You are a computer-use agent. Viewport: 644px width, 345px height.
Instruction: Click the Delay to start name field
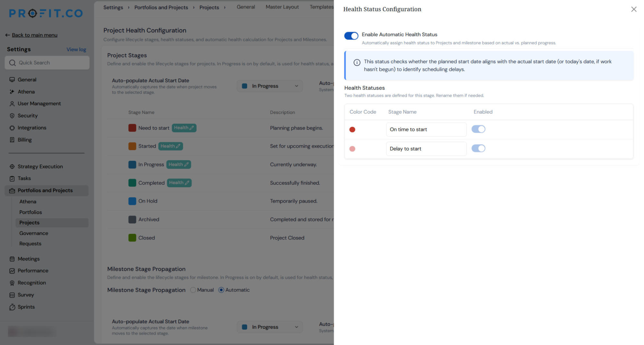click(426, 149)
